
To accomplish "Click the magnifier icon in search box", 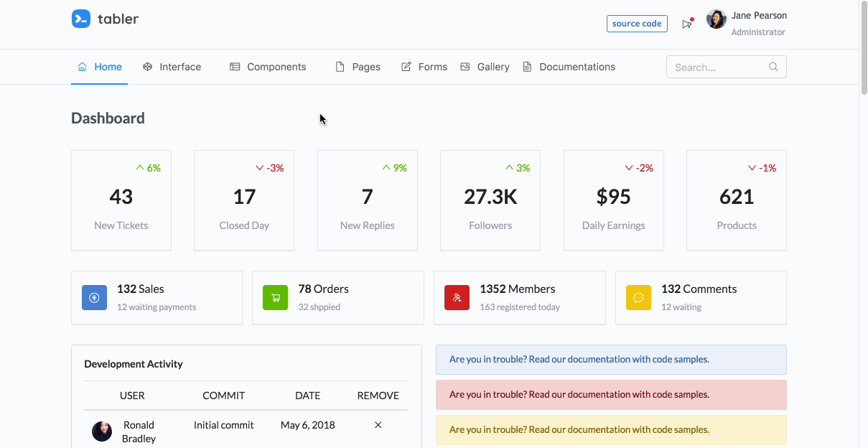I will [773, 67].
